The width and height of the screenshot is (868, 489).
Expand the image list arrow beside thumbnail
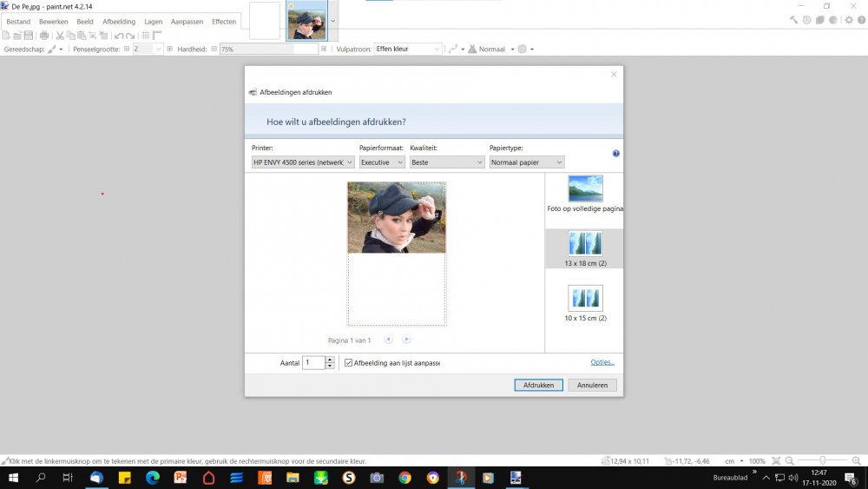332,21
